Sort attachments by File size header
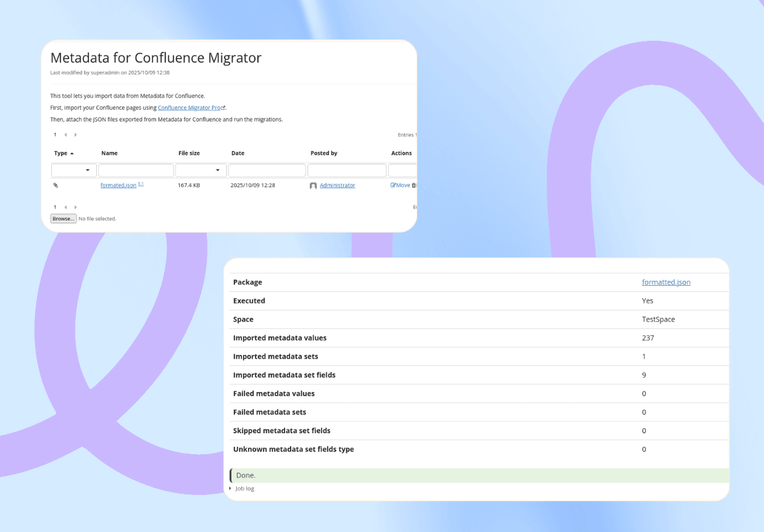Viewport: 764px width, 532px height. 189,153
